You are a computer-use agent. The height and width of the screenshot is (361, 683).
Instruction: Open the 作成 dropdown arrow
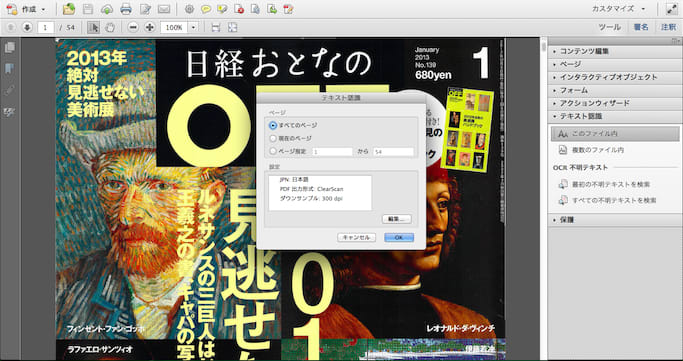(43, 9)
